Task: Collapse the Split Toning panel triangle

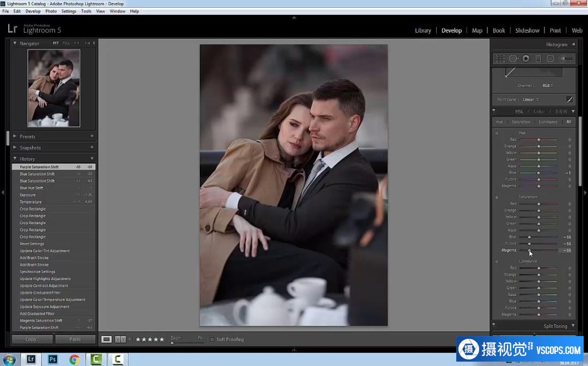Action: (573, 326)
